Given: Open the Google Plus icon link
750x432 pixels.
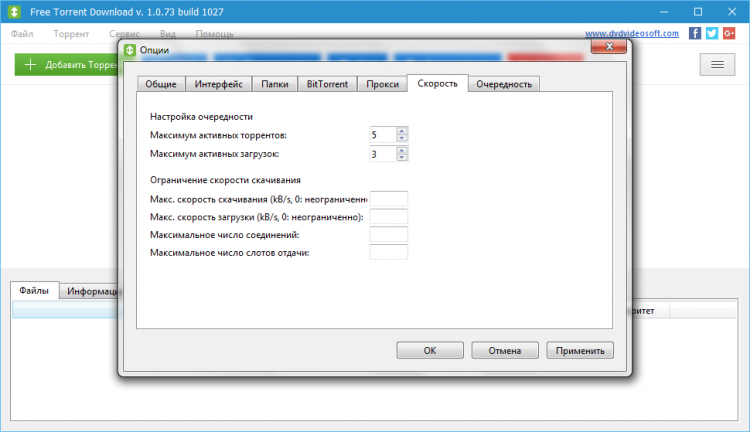Looking at the screenshot, I should coord(729,33).
